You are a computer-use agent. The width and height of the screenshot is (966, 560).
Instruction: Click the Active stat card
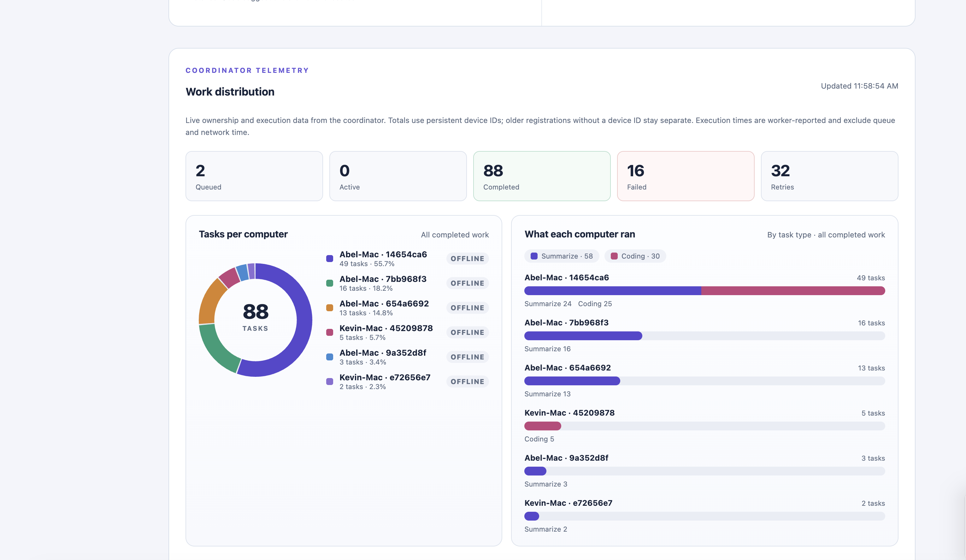398,176
